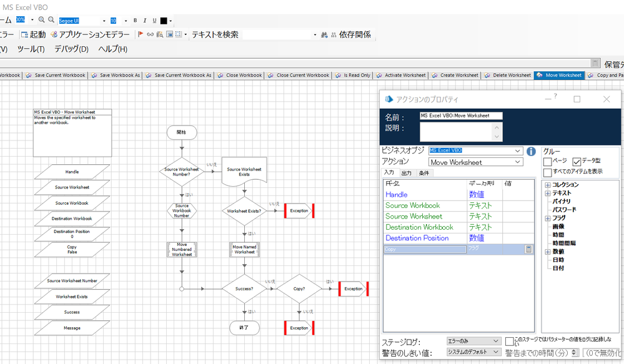This screenshot has width=624, height=364.
Task: Switch to Close Workbook tab
Action: pos(240,75)
